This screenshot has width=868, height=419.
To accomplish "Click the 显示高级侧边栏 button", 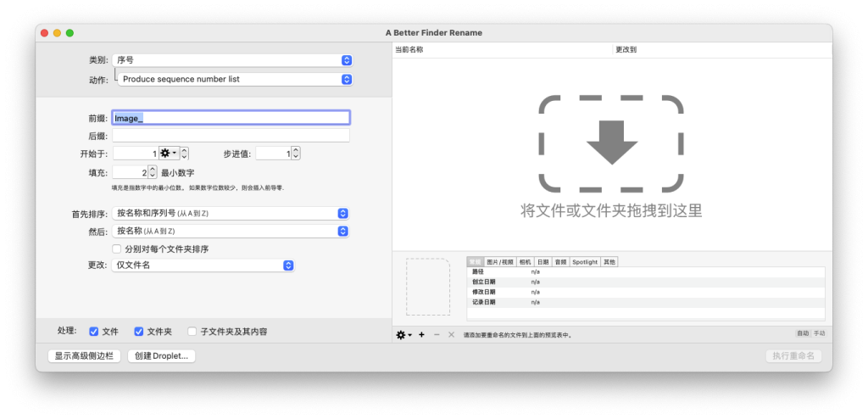I will point(84,356).
